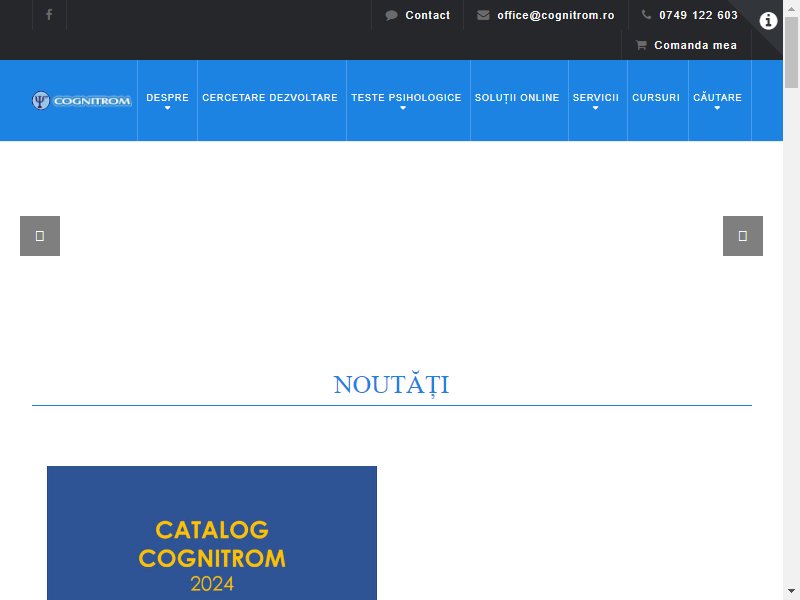
Task: Click phone number 0749 122 603
Action: click(x=698, y=15)
